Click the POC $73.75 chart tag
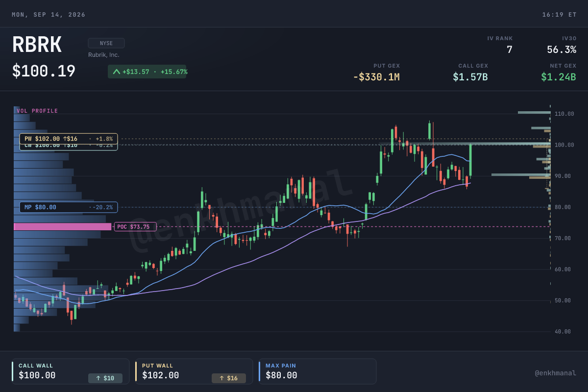This screenshot has height=392, width=588. tap(135, 226)
